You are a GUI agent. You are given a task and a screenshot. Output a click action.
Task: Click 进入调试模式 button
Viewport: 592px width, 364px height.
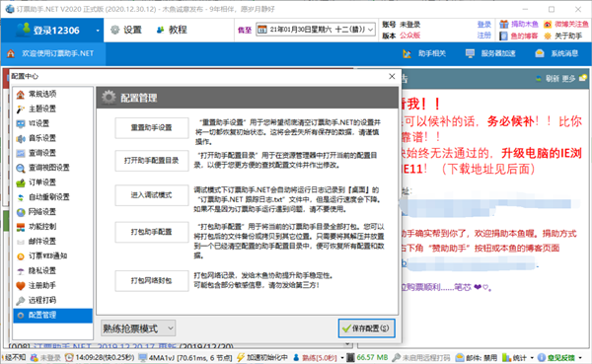[x=151, y=195]
